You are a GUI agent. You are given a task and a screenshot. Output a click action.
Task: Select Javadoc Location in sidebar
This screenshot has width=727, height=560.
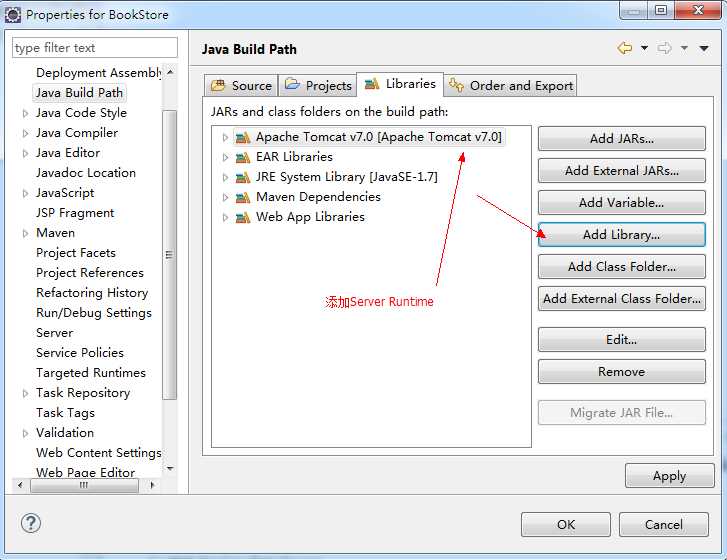(x=86, y=173)
